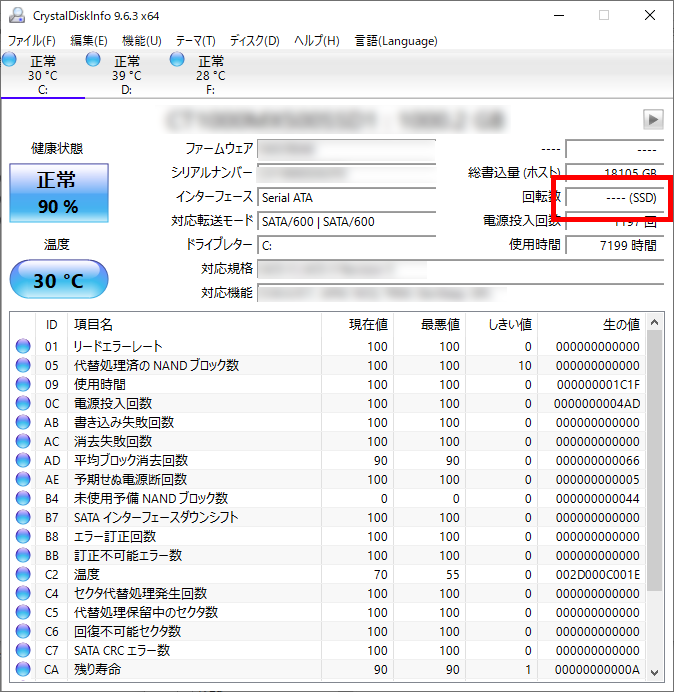Click the 予期せぬ電源断回数 item name

tap(130, 479)
